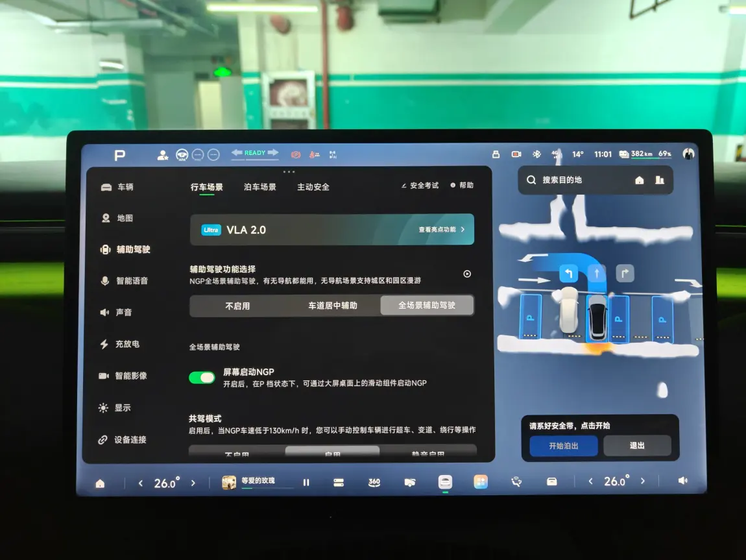This screenshot has height=560, width=746.
Task: Expand VLA 2.0 查看亮点功能 chevron
Action: (x=463, y=230)
